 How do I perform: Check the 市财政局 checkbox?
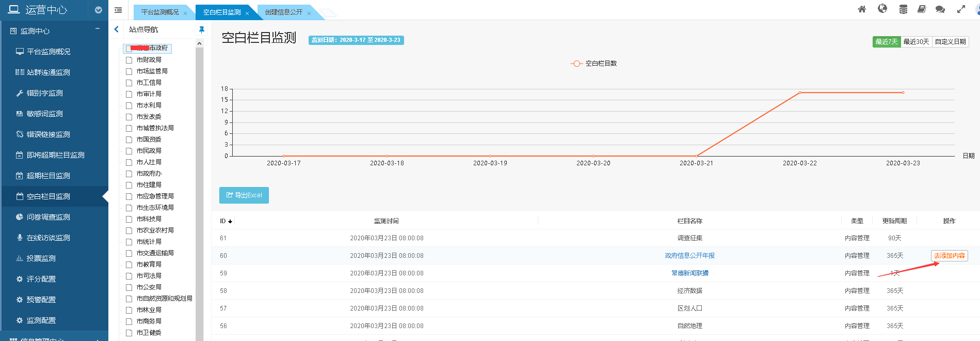tap(129, 60)
